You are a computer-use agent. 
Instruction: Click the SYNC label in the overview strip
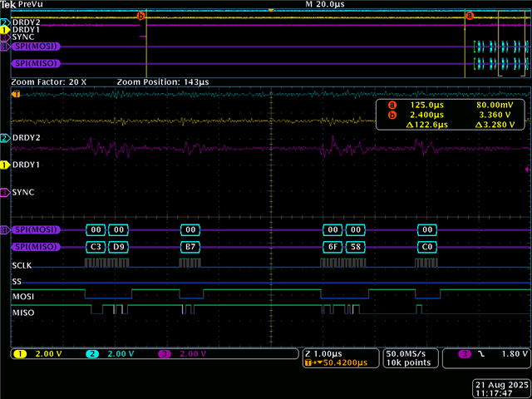tap(22, 37)
